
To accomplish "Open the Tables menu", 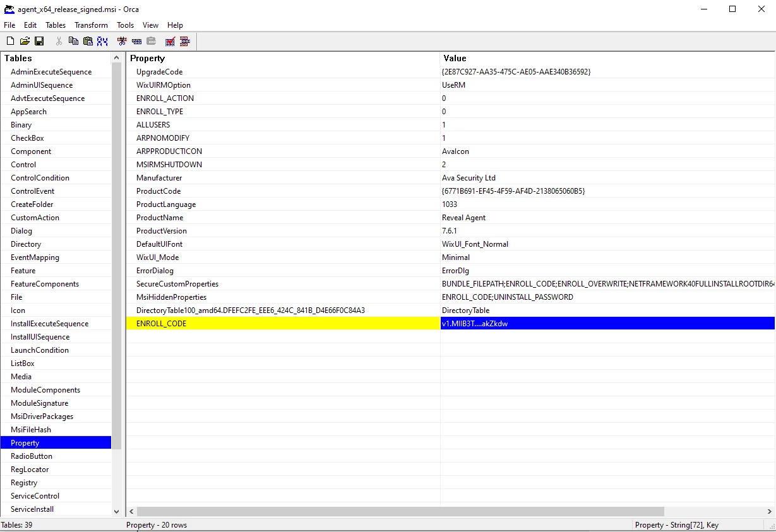I will click(x=56, y=25).
